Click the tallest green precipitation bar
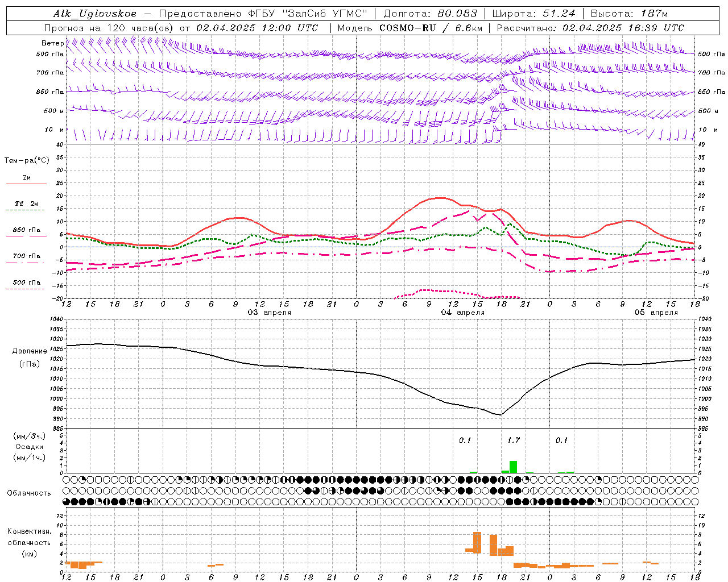Image resolution: width=728 pixels, height=582 pixels. [x=513, y=467]
